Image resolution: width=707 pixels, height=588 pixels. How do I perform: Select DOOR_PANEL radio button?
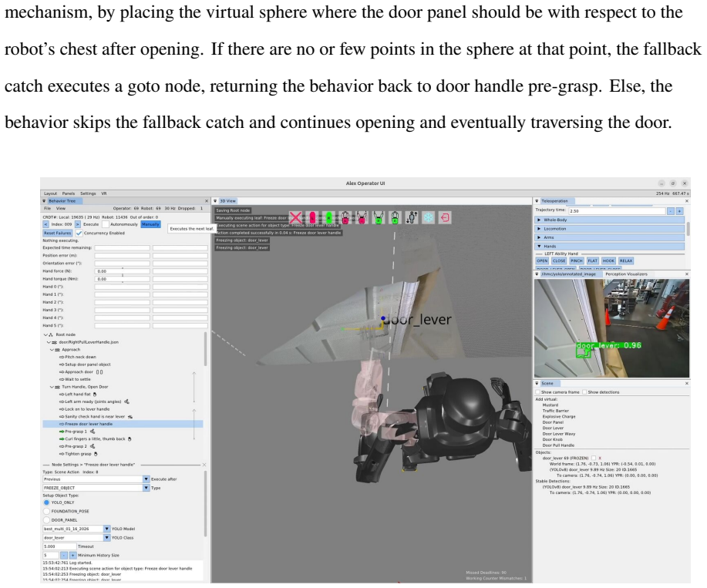point(46,520)
